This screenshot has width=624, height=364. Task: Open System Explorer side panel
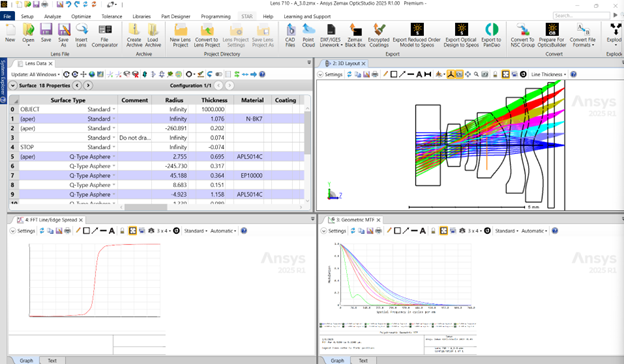(3, 81)
